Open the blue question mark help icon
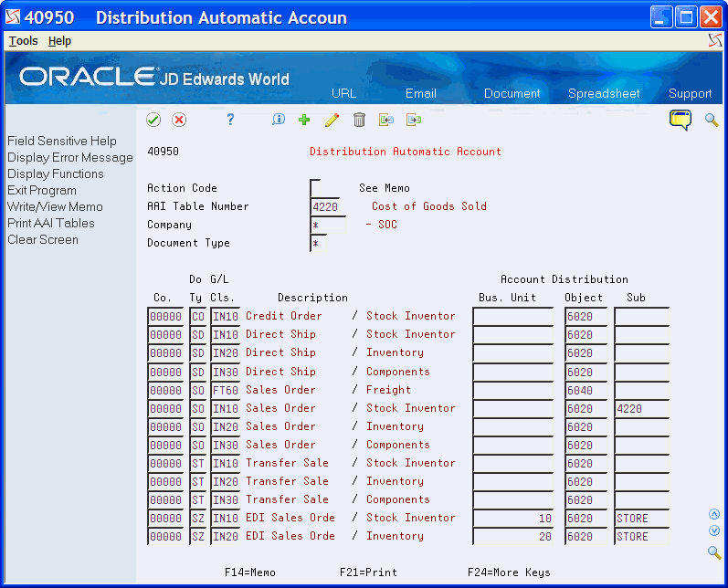This screenshot has width=728, height=588. (230, 120)
